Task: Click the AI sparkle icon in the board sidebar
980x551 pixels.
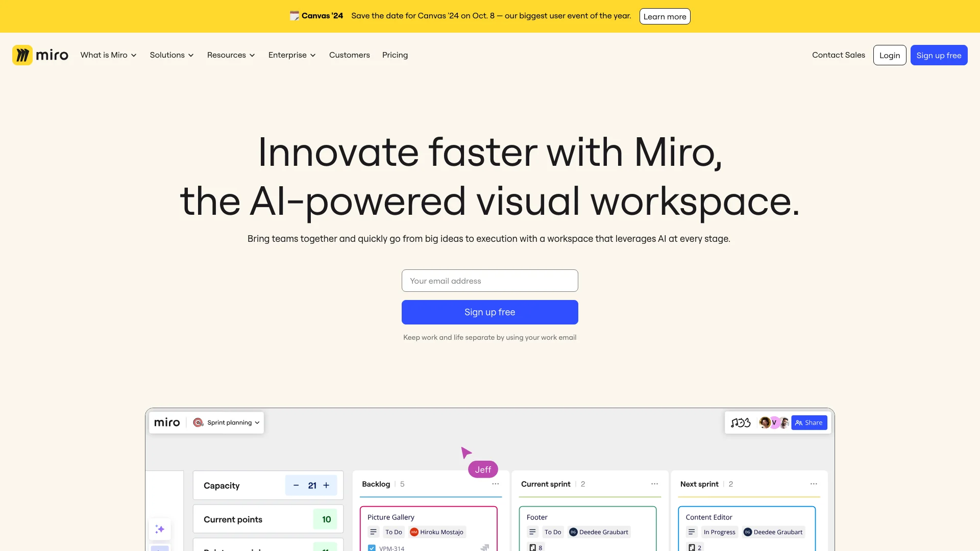Action: 160,530
